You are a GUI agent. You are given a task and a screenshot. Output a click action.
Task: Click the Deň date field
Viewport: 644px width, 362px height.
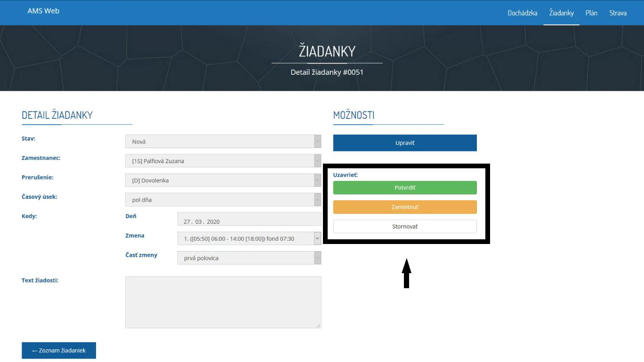coord(249,220)
